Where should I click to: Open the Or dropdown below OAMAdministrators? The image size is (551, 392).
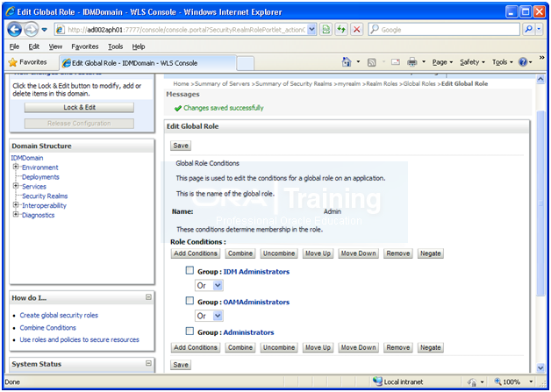209,316
